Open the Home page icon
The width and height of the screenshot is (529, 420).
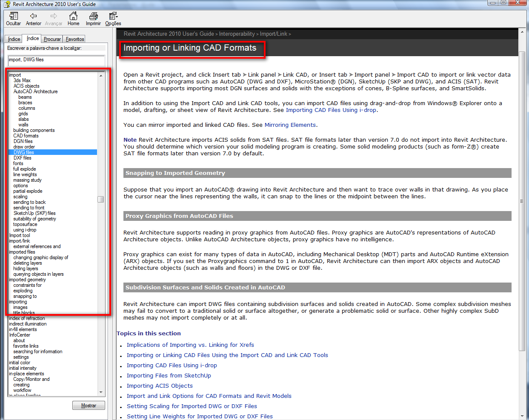(73, 16)
